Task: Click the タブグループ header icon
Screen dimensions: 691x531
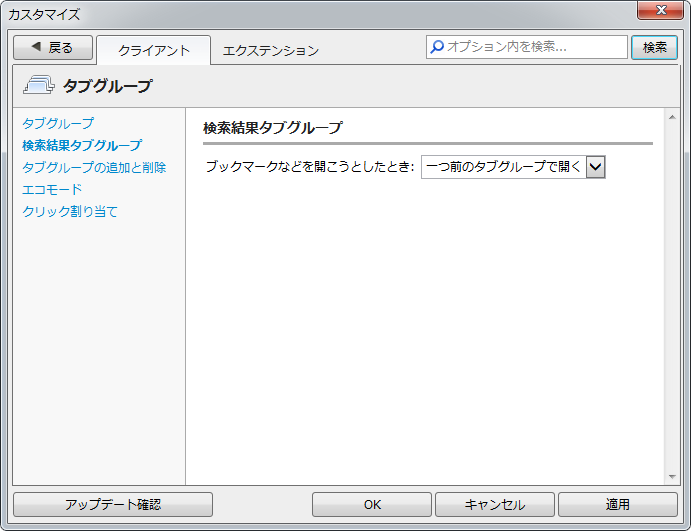Action: click(x=39, y=85)
